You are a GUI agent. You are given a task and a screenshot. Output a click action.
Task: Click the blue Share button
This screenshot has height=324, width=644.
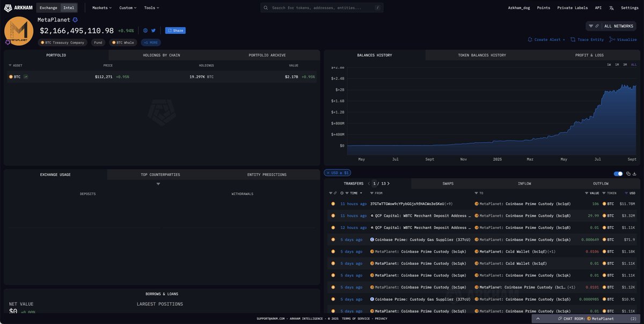tap(175, 31)
